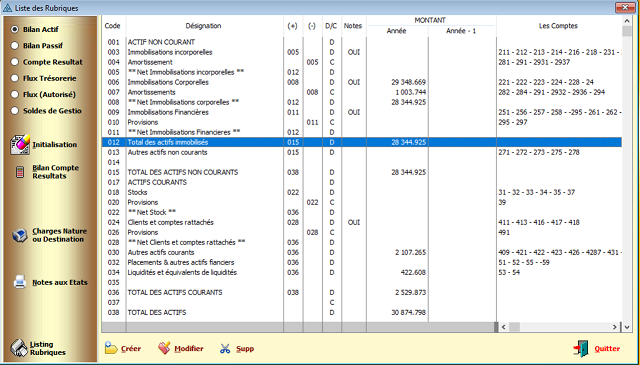Click horizontal scrollbar right arrow
Image resolution: width=640 pixels, height=365 pixels.
[x=615, y=327]
